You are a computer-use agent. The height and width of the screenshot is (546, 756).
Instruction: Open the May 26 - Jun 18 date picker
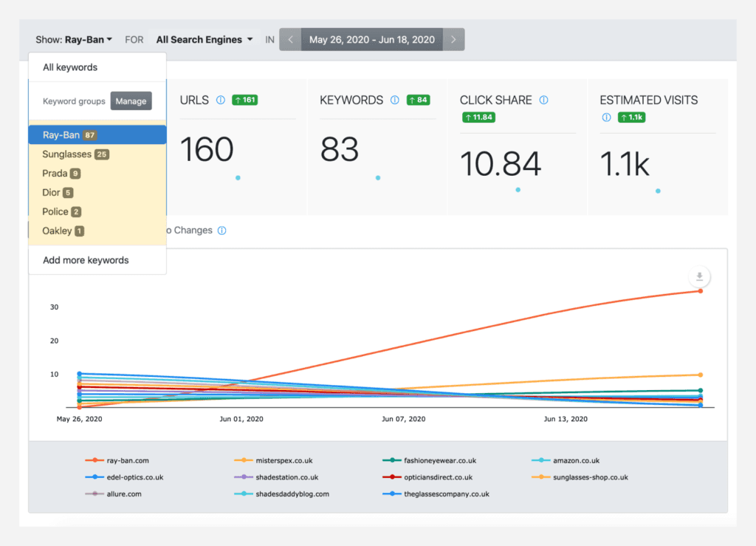point(372,40)
